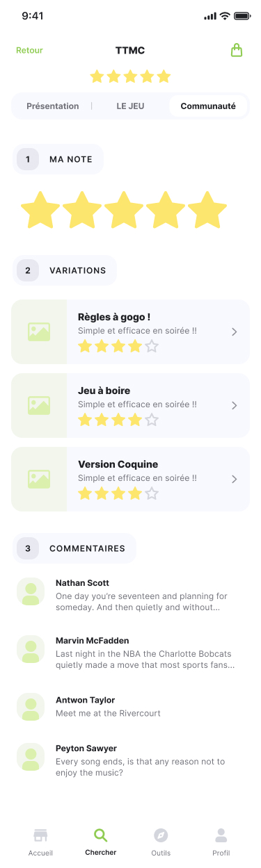Switch to the LE JEU tab

130,106
